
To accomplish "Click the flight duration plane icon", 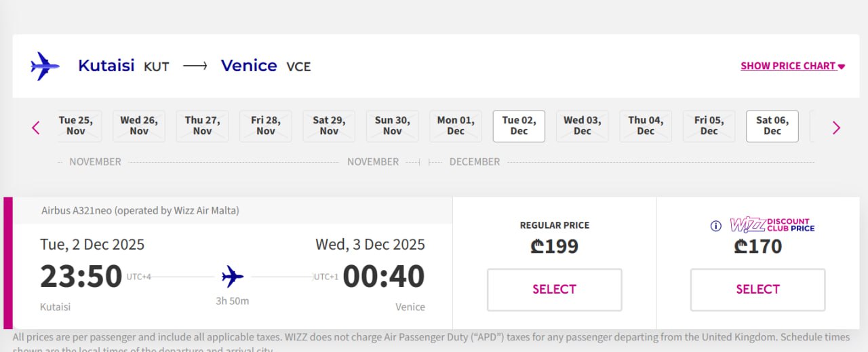I will click(232, 276).
